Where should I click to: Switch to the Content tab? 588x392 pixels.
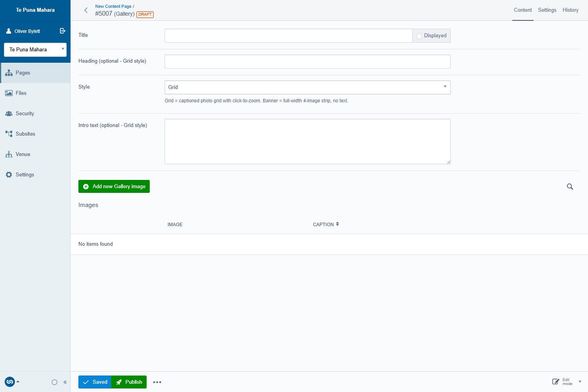[523, 10]
